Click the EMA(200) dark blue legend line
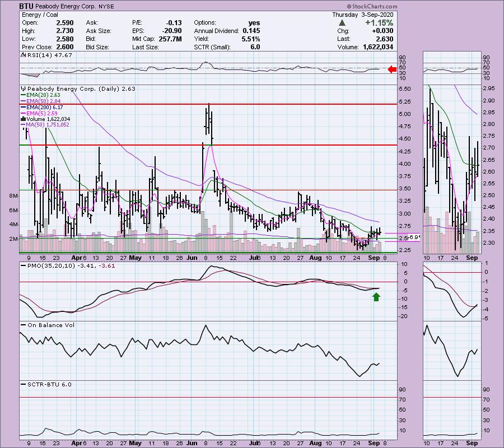 point(23,108)
